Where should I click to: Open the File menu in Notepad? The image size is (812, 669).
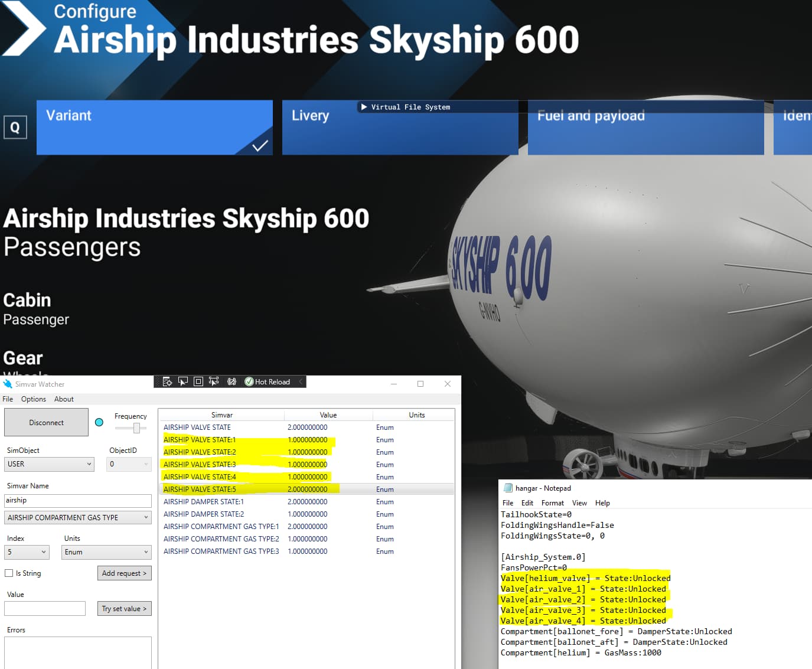(x=508, y=503)
